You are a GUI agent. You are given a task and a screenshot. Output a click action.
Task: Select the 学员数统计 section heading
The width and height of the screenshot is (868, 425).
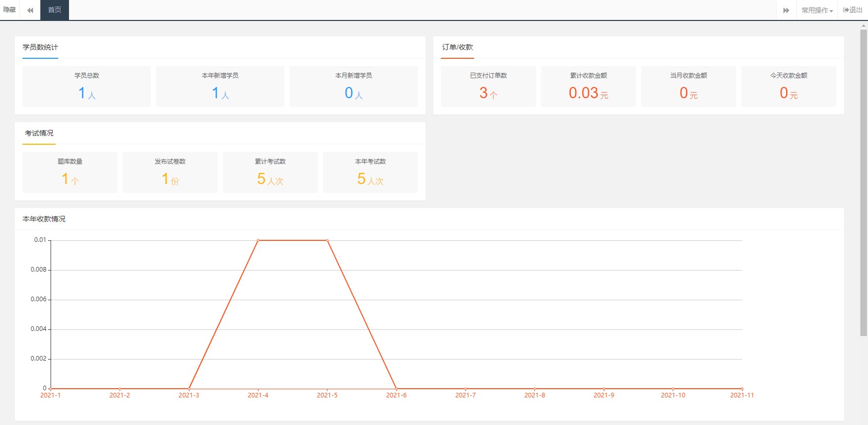tap(40, 47)
